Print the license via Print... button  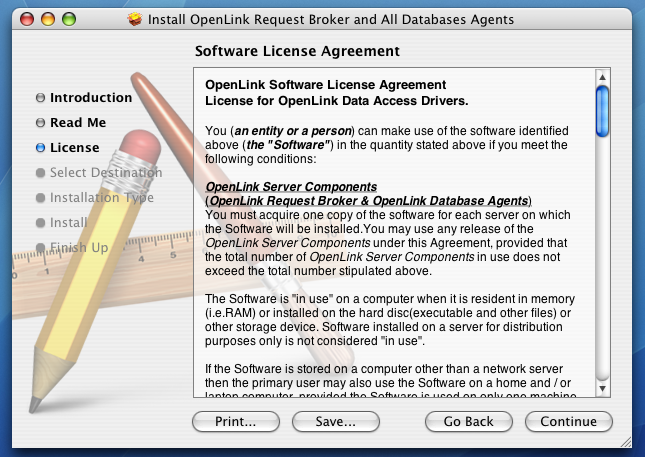[x=235, y=422]
